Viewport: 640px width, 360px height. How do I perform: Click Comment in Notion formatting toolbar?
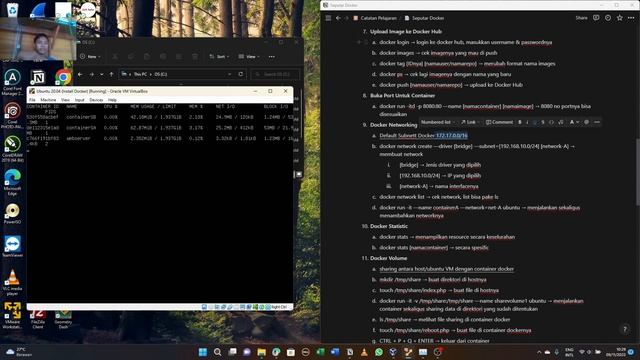click(499, 122)
